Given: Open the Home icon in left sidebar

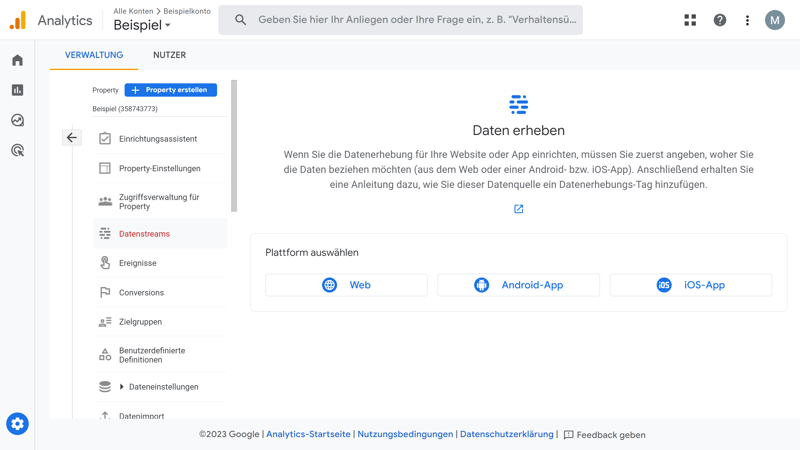Looking at the screenshot, I should pos(17,60).
